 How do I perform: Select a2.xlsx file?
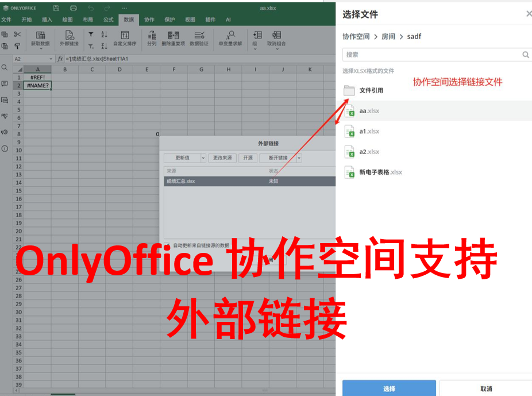pyautogui.click(x=434, y=152)
